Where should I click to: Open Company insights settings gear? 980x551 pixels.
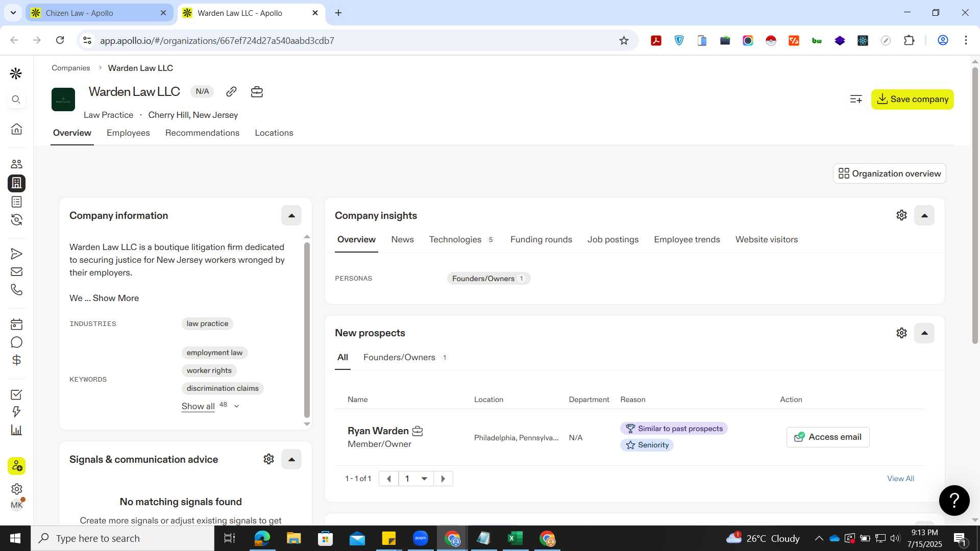901,215
